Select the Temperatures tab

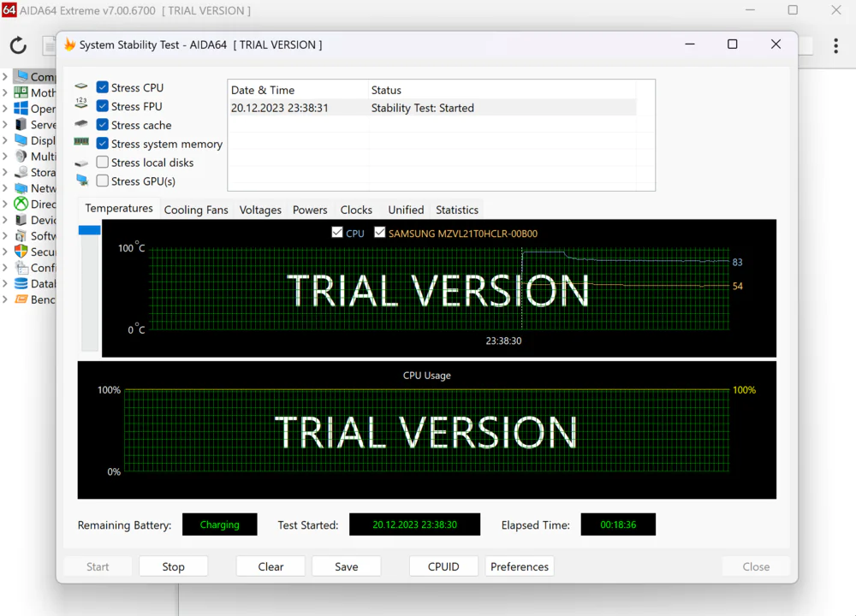tap(119, 208)
